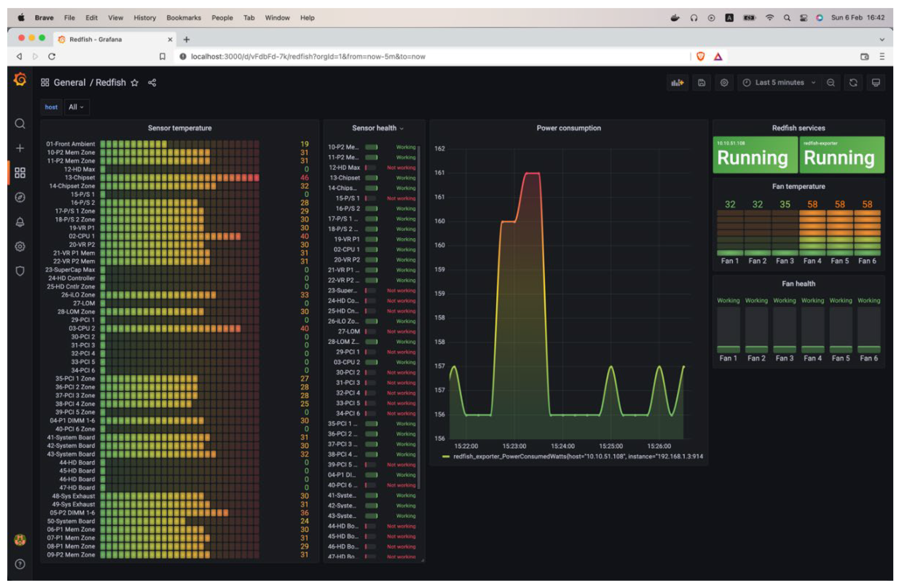Open the Explore compass icon in sidebar
Screen dimensions: 900x588
pos(20,197)
